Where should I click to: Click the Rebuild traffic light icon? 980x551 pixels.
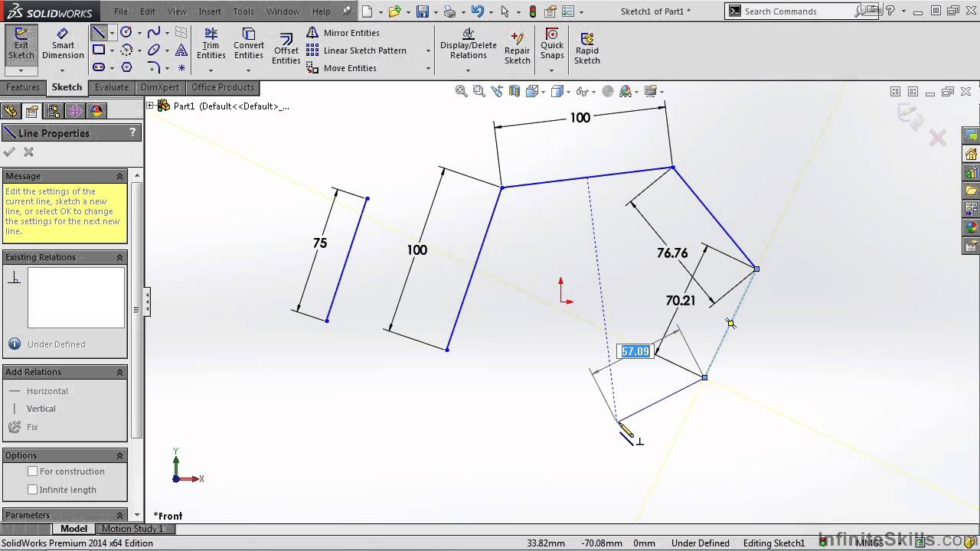pyautogui.click(x=533, y=11)
